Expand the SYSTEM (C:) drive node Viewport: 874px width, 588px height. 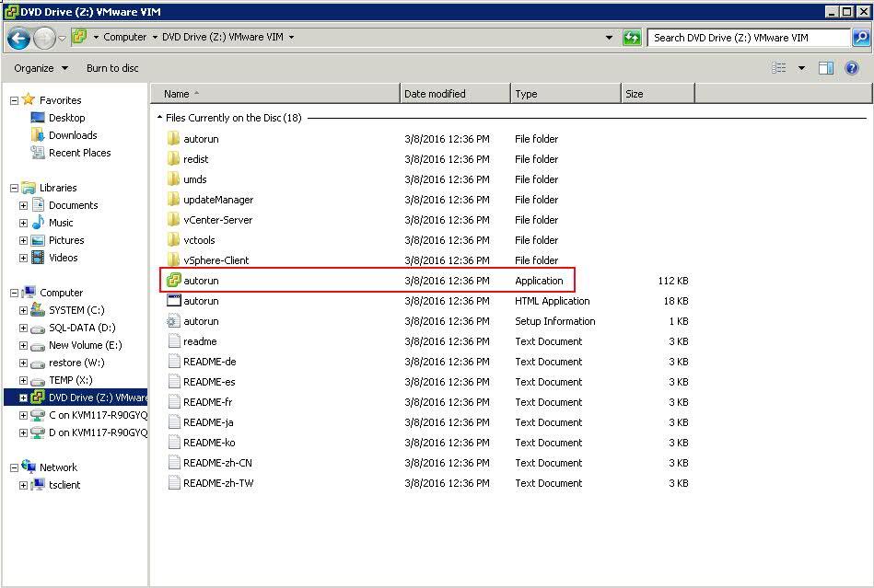click(x=23, y=310)
